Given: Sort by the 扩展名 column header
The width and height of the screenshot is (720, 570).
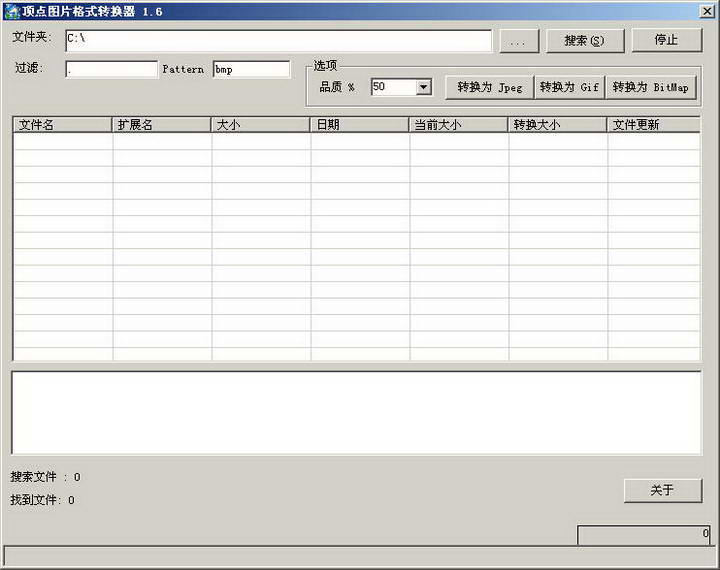Looking at the screenshot, I should (161, 125).
